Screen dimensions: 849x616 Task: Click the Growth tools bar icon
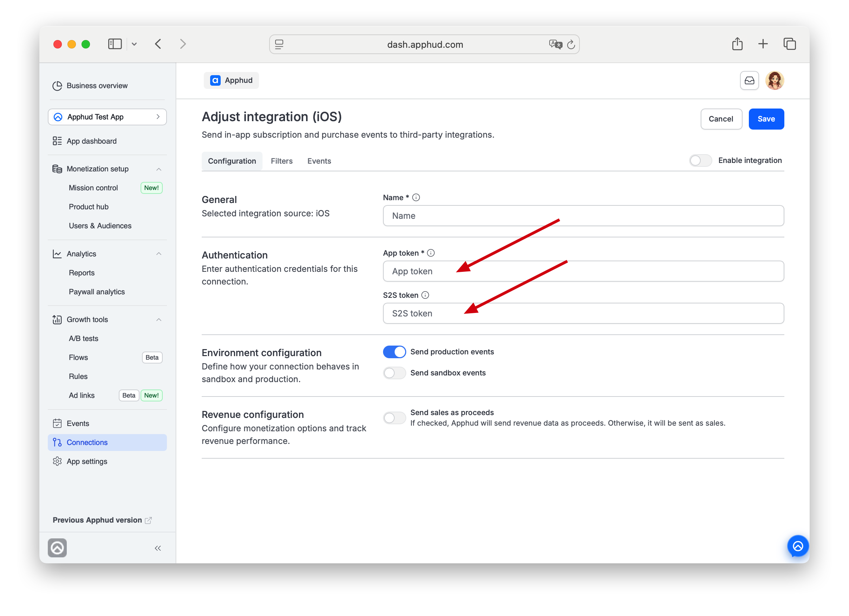(x=57, y=320)
